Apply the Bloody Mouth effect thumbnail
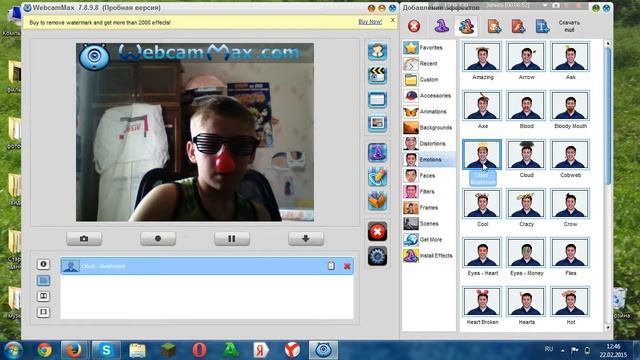The image size is (640, 360). [570, 105]
